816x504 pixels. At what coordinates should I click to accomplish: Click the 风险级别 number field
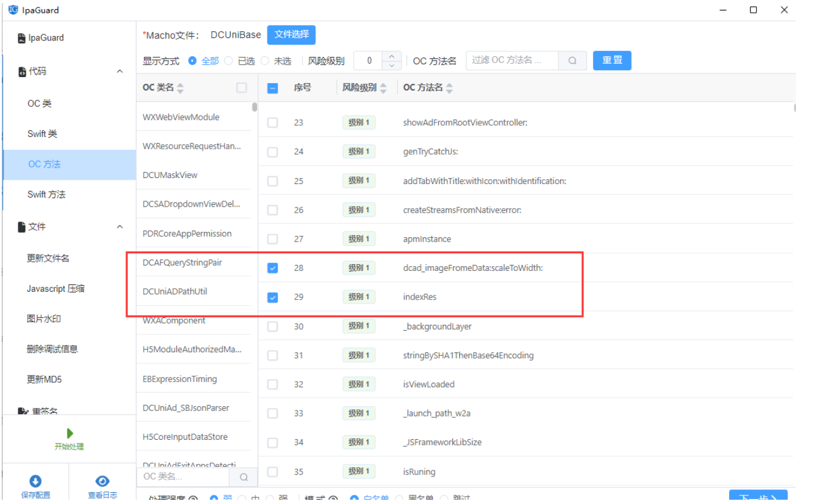(369, 61)
